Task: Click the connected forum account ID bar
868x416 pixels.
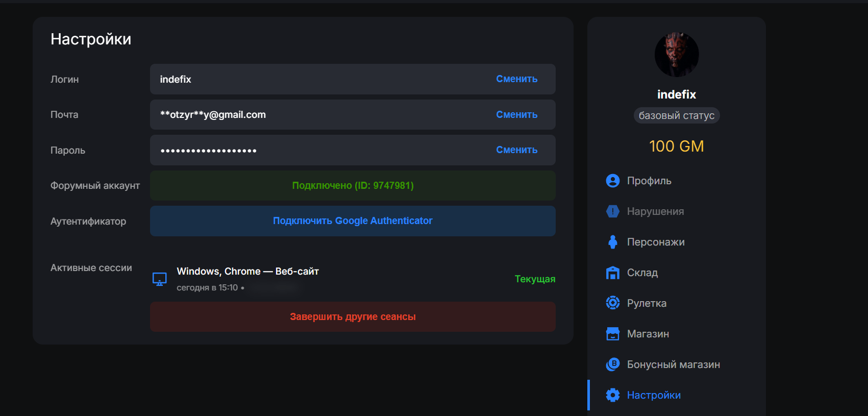Action: coord(353,186)
